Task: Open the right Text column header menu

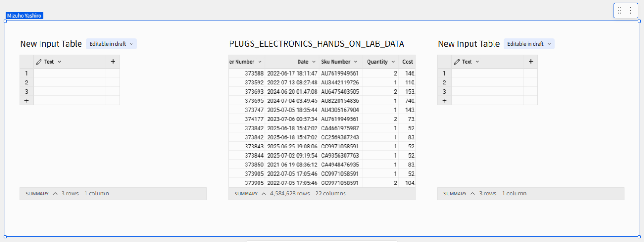Action: 477,62
